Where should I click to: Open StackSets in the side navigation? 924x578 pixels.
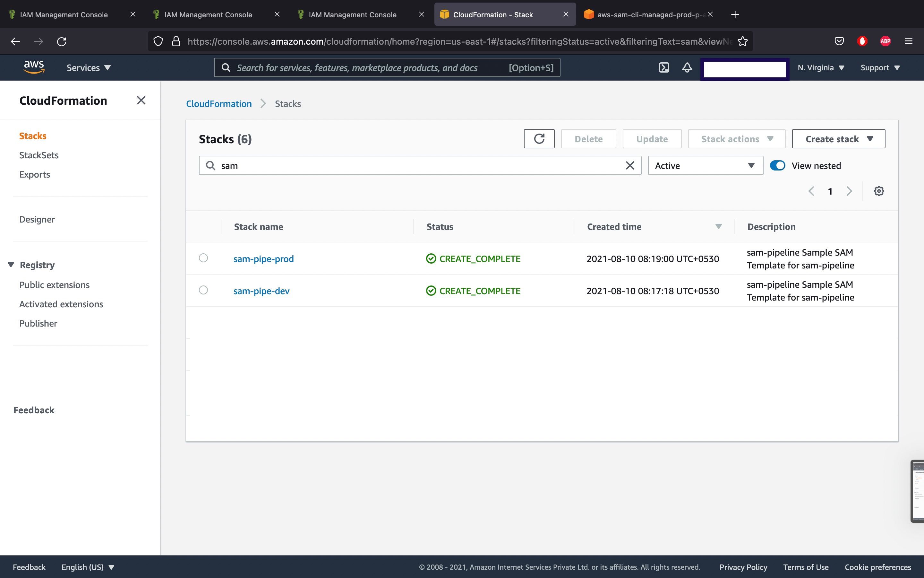(x=39, y=155)
